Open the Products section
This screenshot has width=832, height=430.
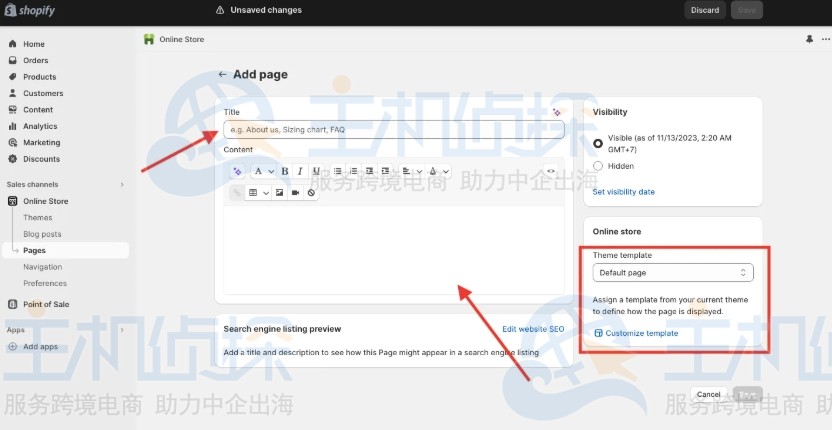39,77
